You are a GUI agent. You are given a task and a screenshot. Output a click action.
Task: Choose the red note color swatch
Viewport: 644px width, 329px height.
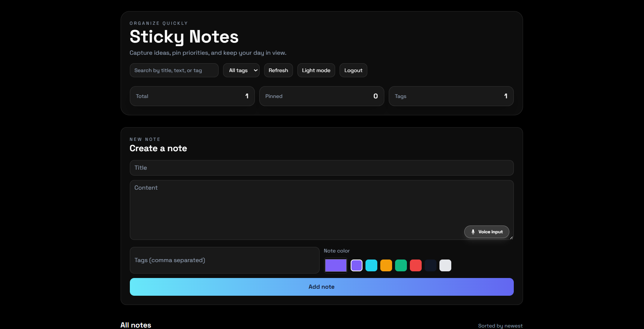pyautogui.click(x=416, y=265)
